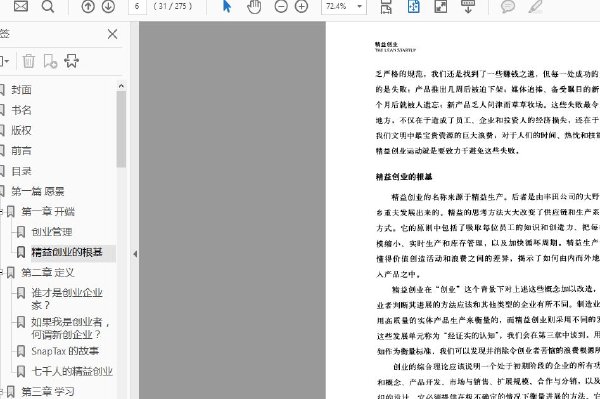Select the 精益创业的根基 bookmark
The width and height of the screenshot is (600, 399).
click(67, 252)
